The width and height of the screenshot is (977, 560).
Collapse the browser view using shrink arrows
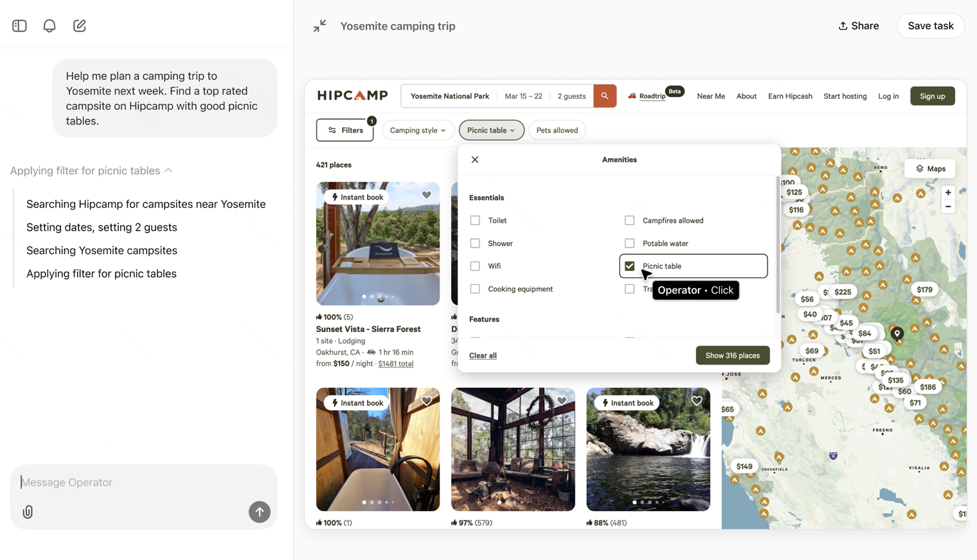coord(319,26)
